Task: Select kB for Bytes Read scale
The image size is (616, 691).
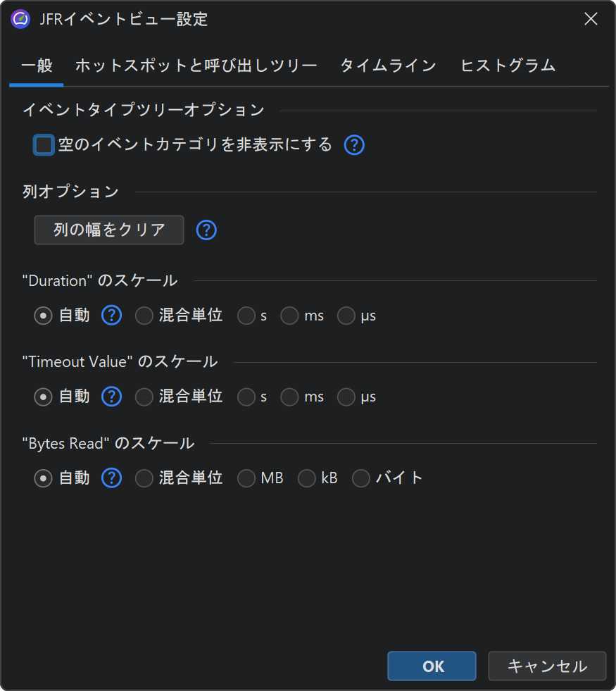Action: click(307, 479)
